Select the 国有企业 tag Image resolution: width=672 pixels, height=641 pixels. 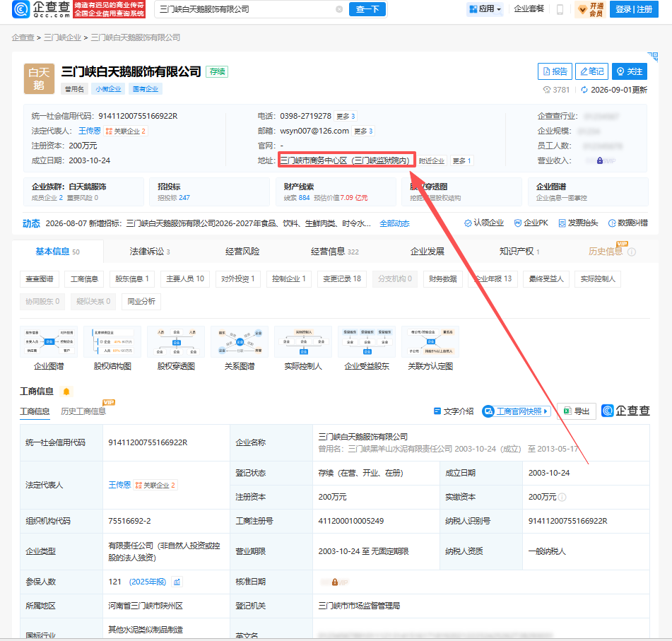point(146,89)
